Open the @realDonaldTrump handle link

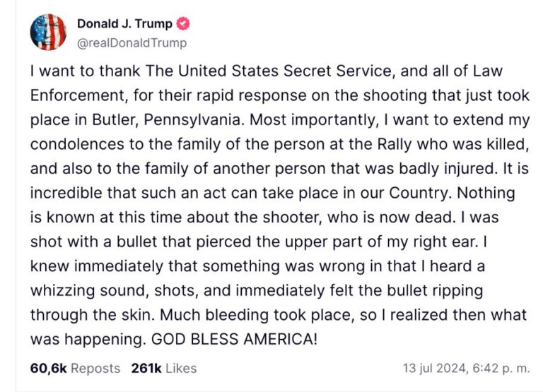pos(132,43)
